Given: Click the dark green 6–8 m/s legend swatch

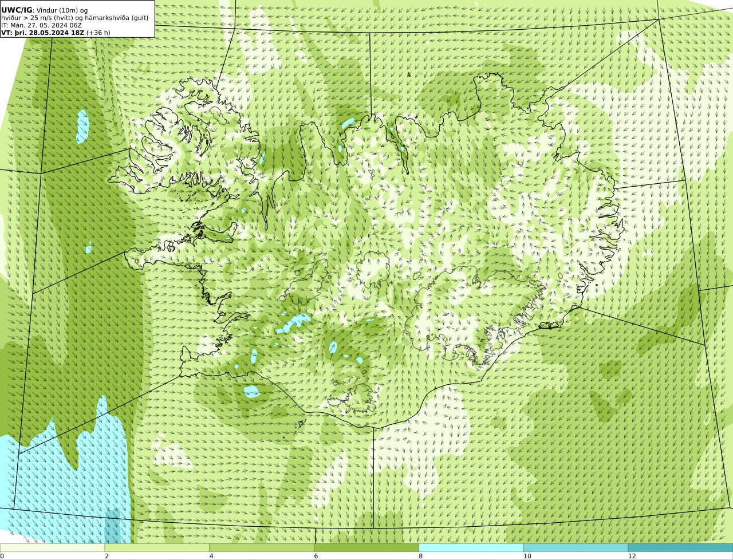Looking at the screenshot, I should (x=366, y=547).
